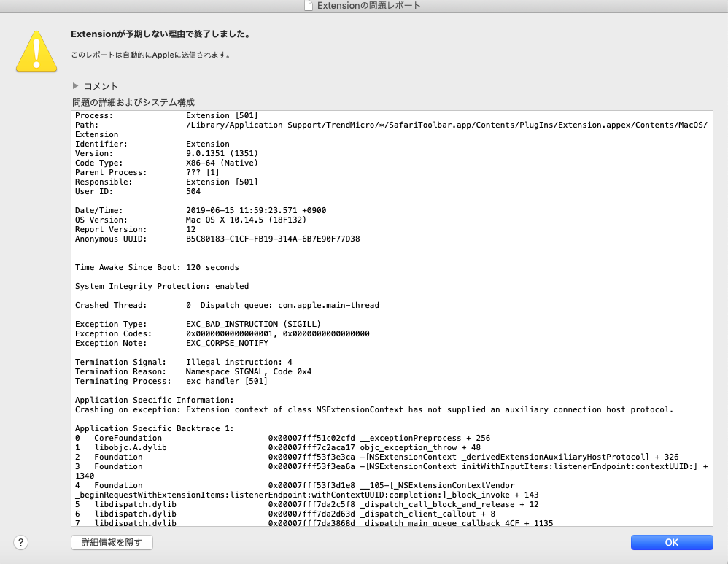
Task: Click the Version 9.0.1351 (1351) value
Action: [222, 153]
